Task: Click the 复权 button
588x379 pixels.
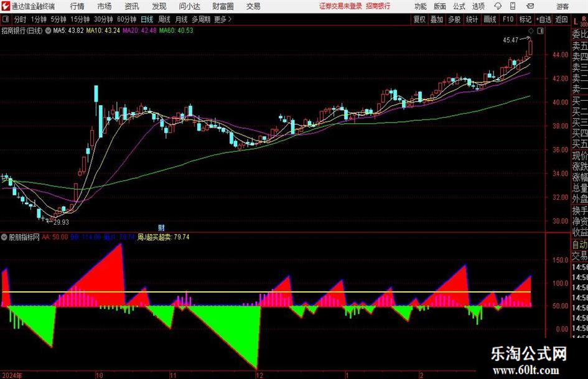Action: tap(419, 19)
